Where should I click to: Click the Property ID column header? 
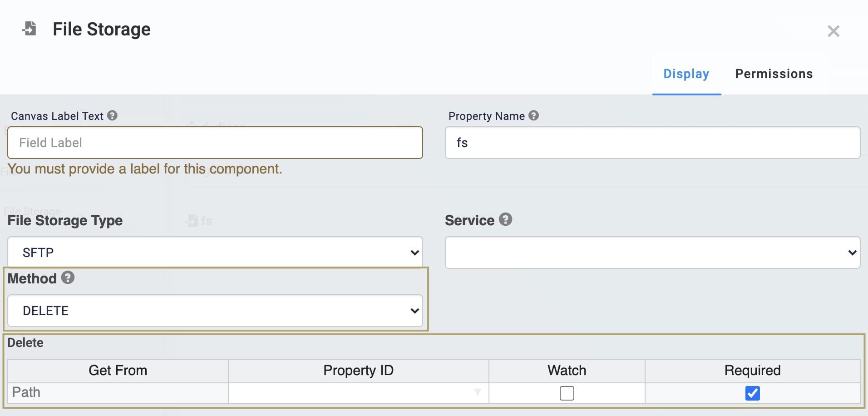point(358,371)
